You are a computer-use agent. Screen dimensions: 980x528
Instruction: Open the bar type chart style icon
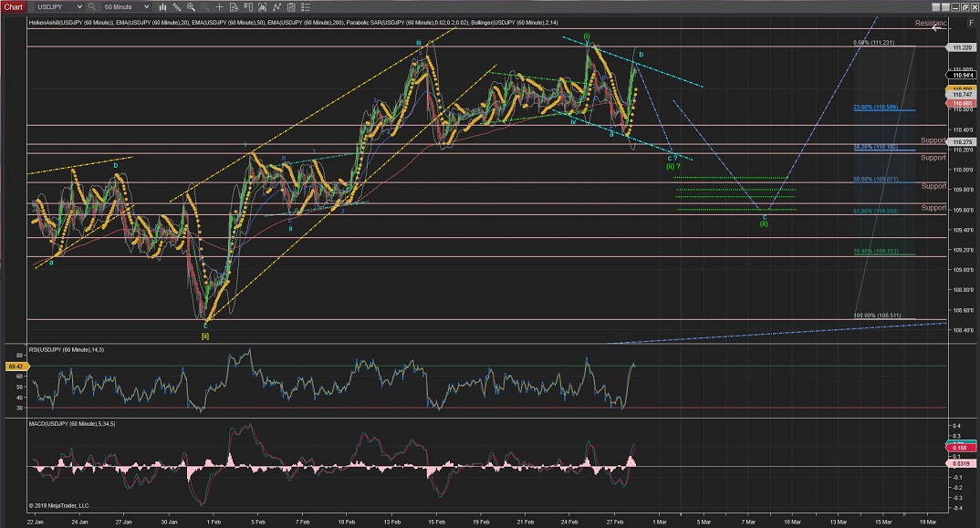point(162,7)
